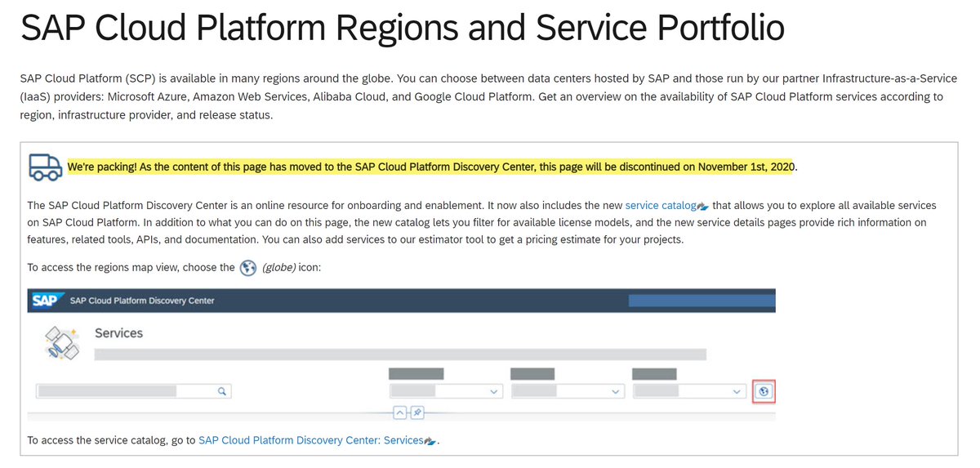The height and width of the screenshot is (468, 980).
Task: Click the '(globe)' italic text
Action: [x=278, y=267]
